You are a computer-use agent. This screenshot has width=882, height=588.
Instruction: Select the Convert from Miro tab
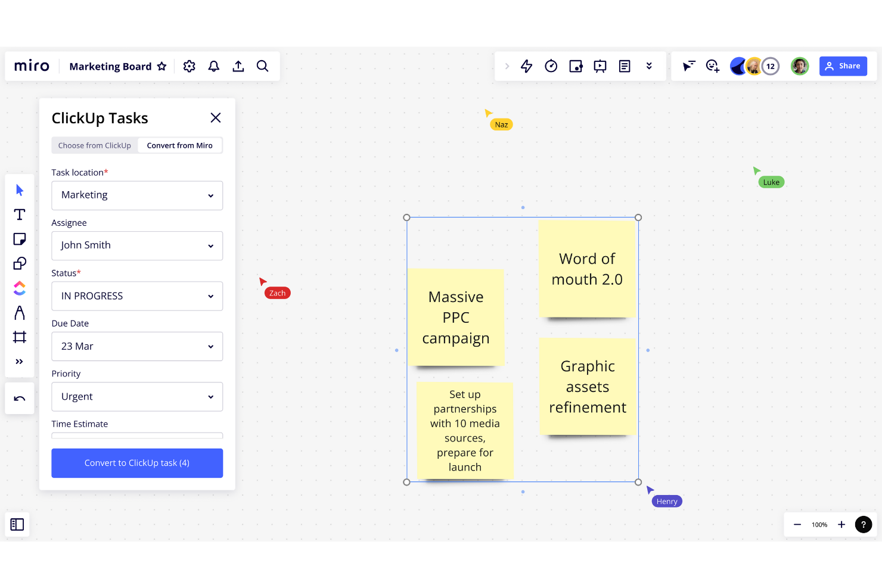[x=179, y=145]
